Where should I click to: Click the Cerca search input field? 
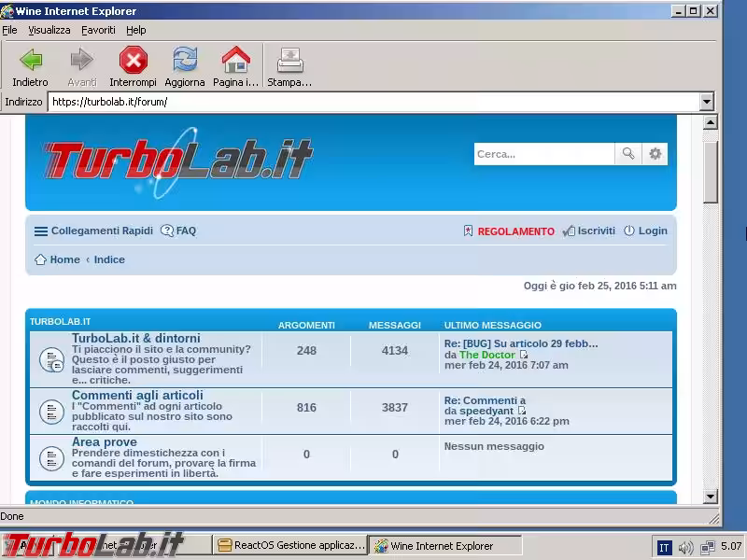(x=543, y=154)
